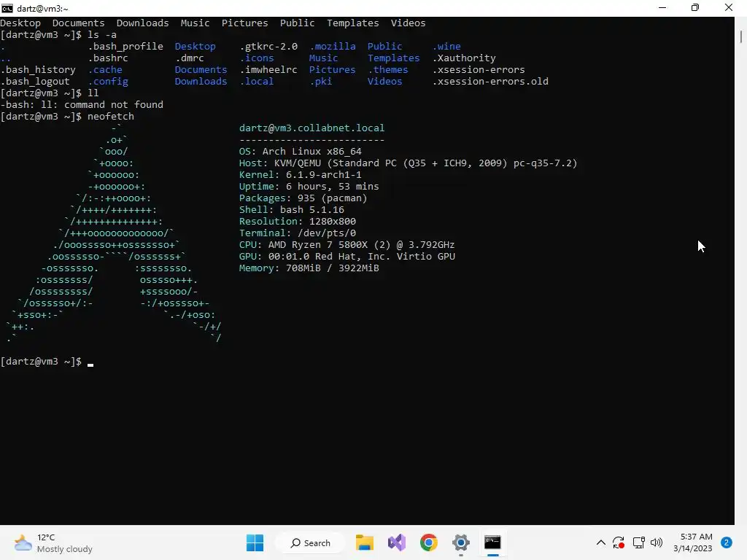747x560 pixels.
Task: Click the 'Memory: 708MiB / 3922MiB' line
Action: (309, 268)
